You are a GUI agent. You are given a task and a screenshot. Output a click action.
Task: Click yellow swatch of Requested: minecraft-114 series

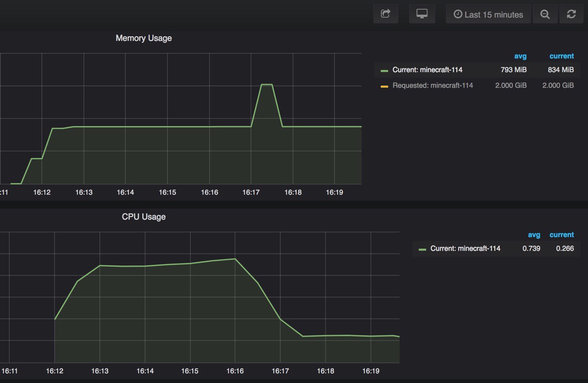(x=384, y=86)
